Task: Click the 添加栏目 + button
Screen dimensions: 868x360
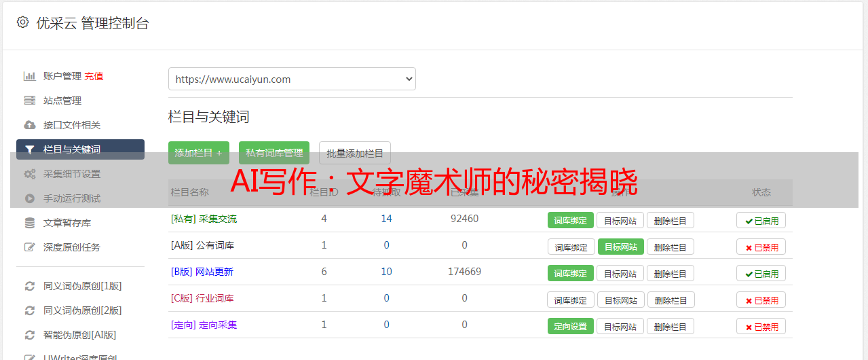Action: [x=198, y=153]
